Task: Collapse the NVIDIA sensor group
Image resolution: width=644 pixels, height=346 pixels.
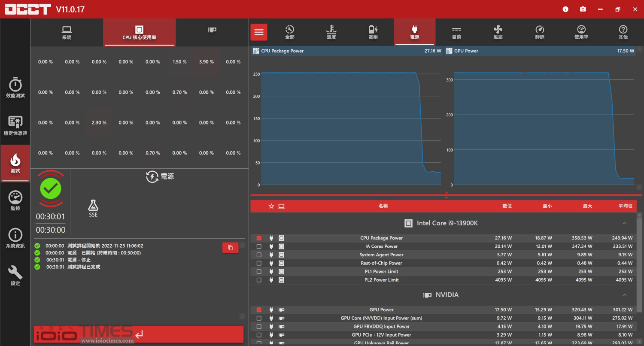Action: pos(624,295)
